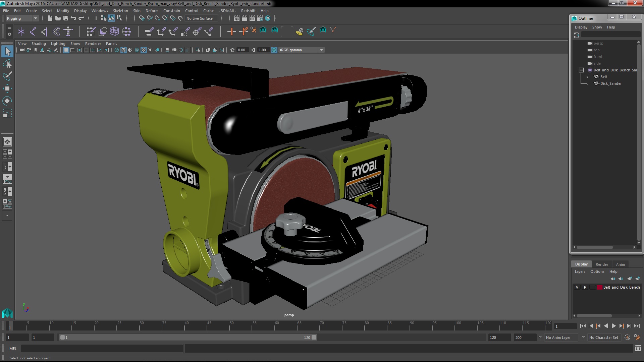
Task: Collapse the Belt_and_Disk_Bench_Sander group node
Action: coord(581,70)
